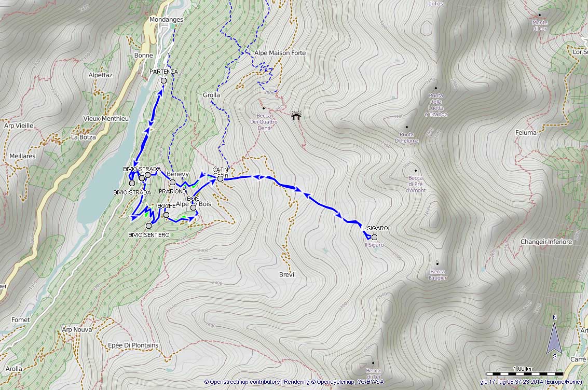
Task: Click the Becca Dei Quattro Denti peak dot
Action: pyautogui.click(x=264, y=108)
